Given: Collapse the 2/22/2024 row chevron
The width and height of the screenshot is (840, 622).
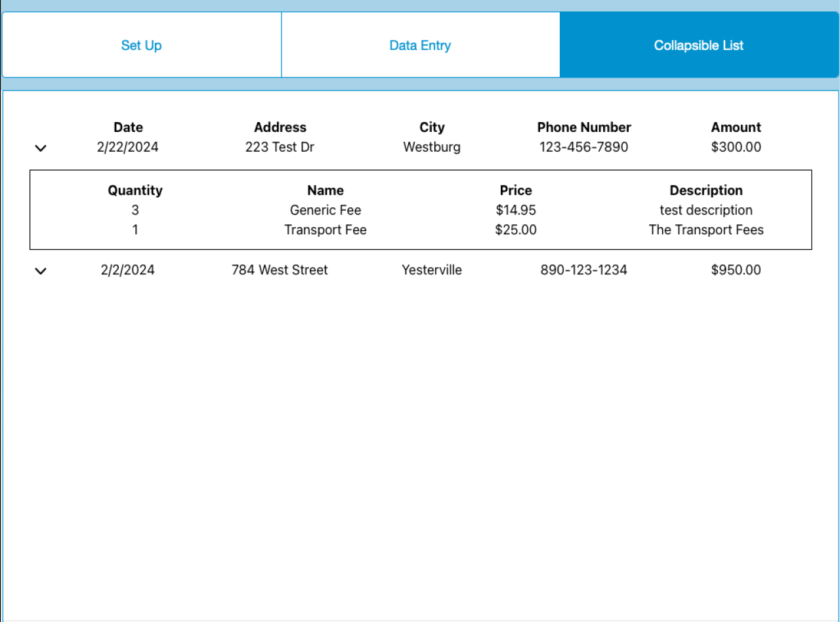Looking at the screenshot, I should point(41,148).
